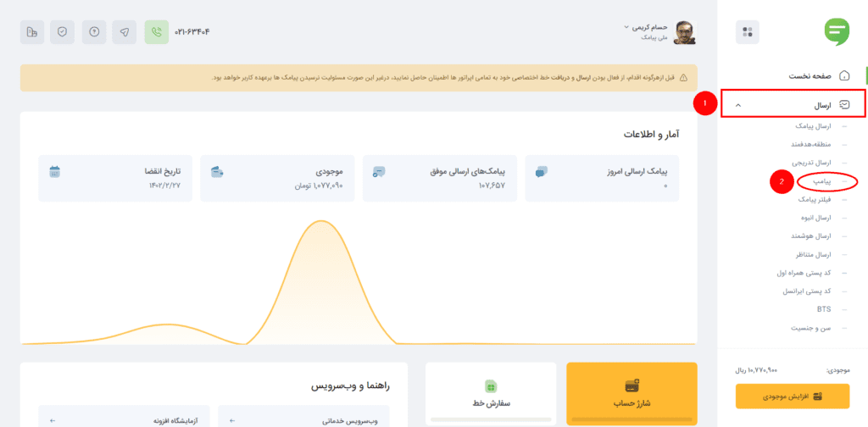Collapse the ارسال menu chevron
The height and width of the screenshot is (427, 868).
pyautogui.click(x=738, y=104)
